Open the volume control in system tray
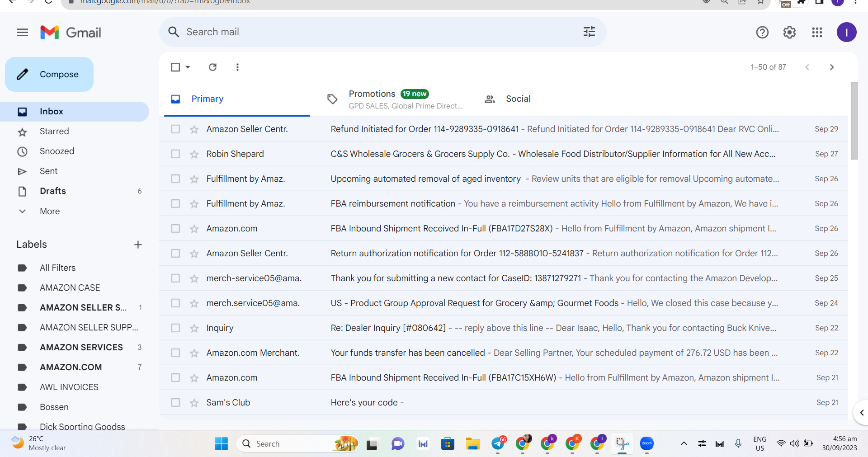Viewport: 868px width, 457px height. (794, 443)
